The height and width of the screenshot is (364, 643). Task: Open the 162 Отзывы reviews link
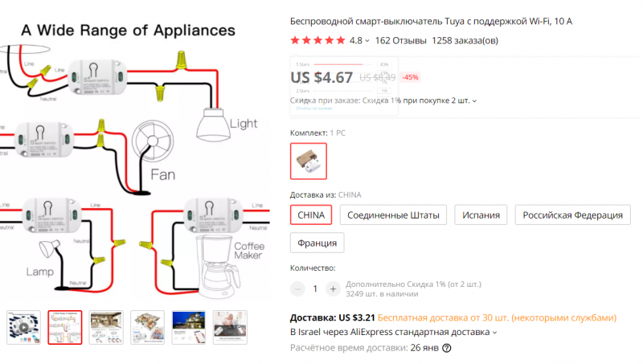click(400, 41)
